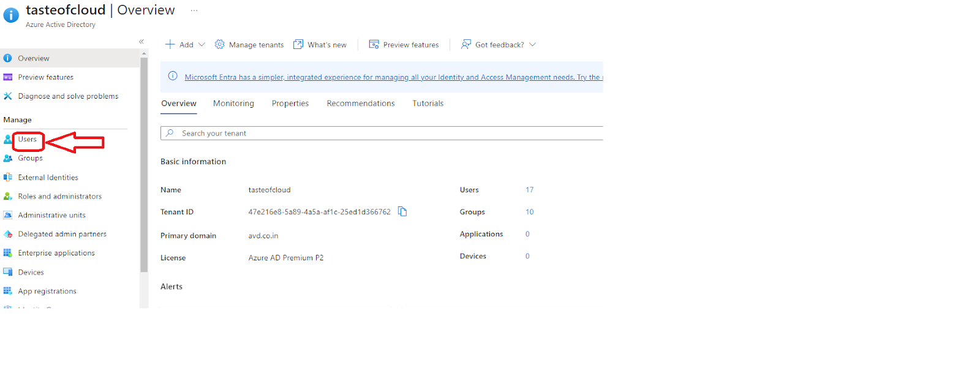Click the Diagnose and solve problems wrench icon

(8, 96)
